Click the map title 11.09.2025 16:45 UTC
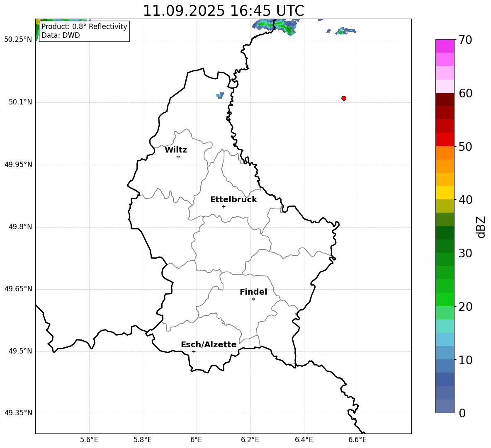 pyautogui.click(x=223, y=11)
